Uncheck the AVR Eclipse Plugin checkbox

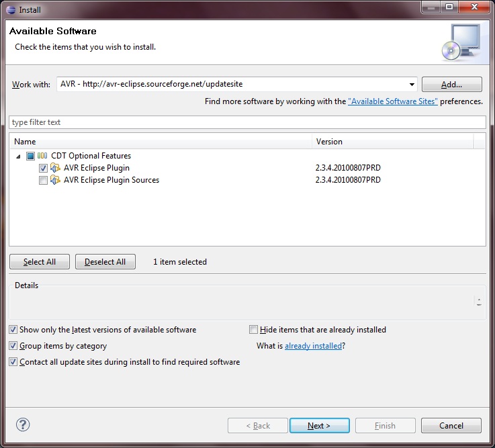click(43, 168)
